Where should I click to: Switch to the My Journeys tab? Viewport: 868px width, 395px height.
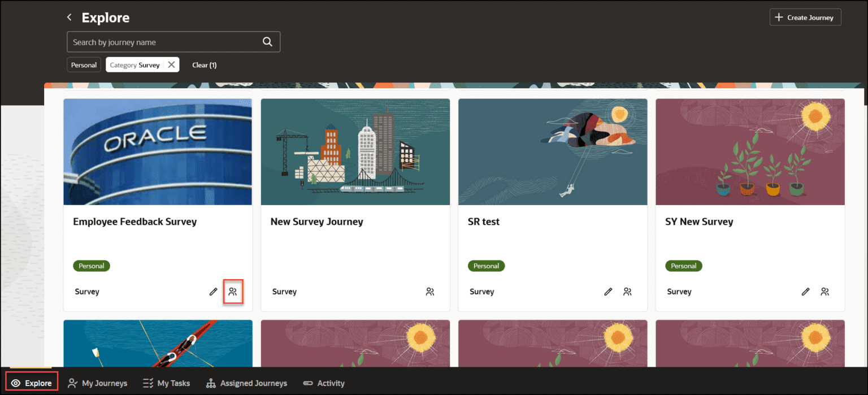(x=97, y=383)
